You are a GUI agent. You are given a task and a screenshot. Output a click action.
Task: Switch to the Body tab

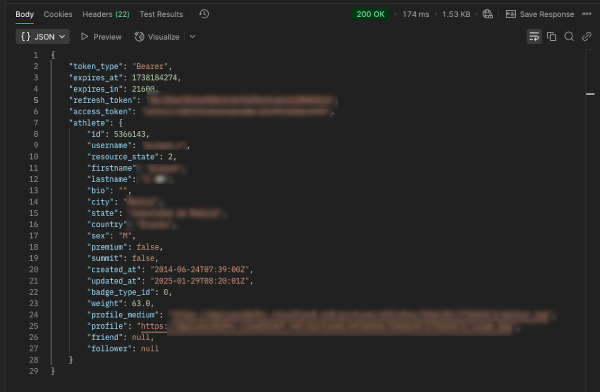pyautogui.click(x=24, y=15)
